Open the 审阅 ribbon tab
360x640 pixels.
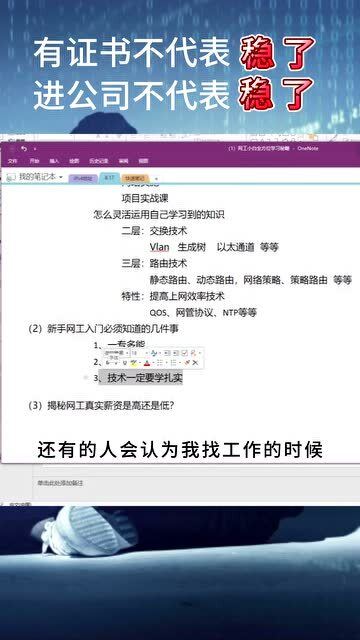pyautogui.click(x=123, y=161)
